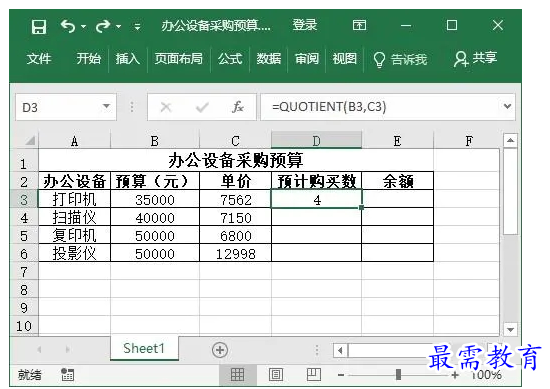Open the Name Box dropdown arrow

106,106
